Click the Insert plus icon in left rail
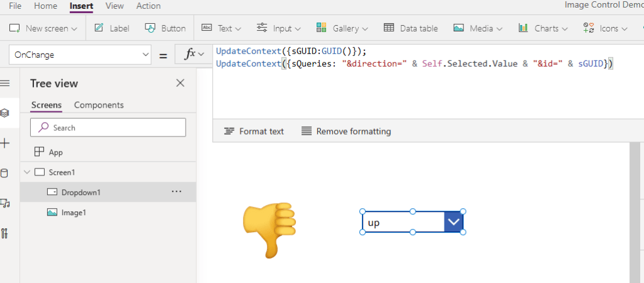The width and height of the screenshot is (644, 283). coord(5,143)
